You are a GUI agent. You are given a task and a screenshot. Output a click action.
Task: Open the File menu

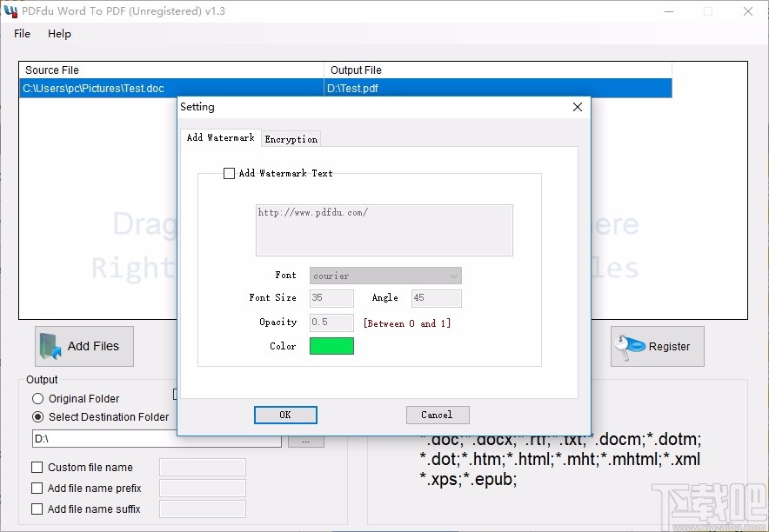pyautogui.click(x=21, y=34)
